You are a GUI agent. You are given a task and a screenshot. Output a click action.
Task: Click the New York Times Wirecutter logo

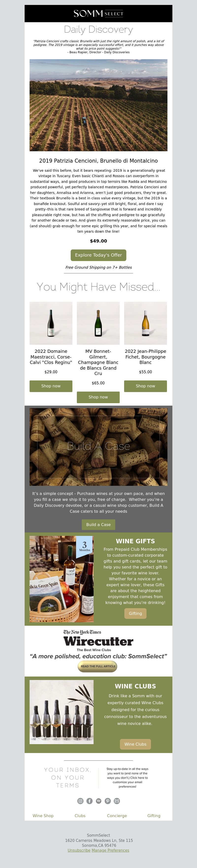[x=98, y=641]
